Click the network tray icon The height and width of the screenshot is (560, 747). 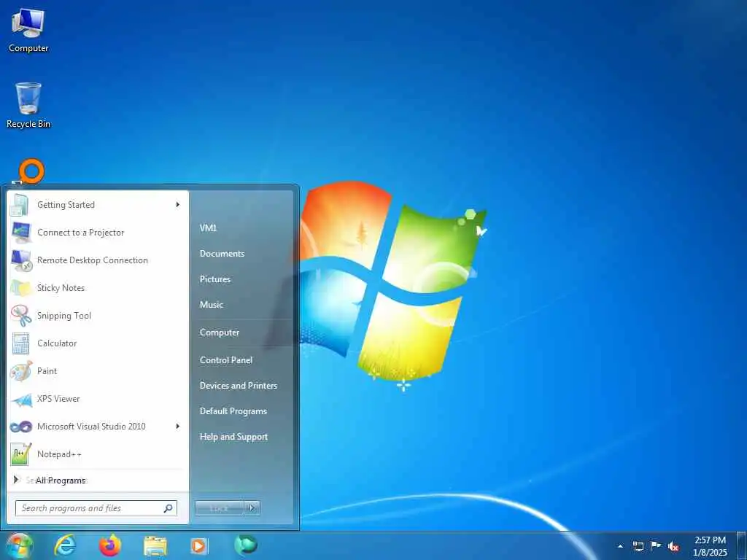(638, 546)
